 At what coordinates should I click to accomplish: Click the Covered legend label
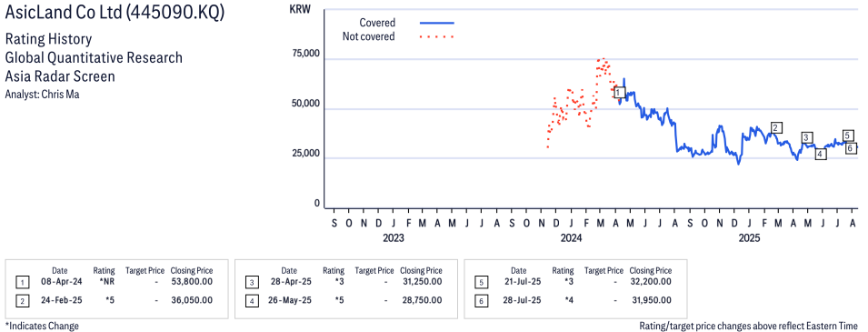click(x=377, y=23)
